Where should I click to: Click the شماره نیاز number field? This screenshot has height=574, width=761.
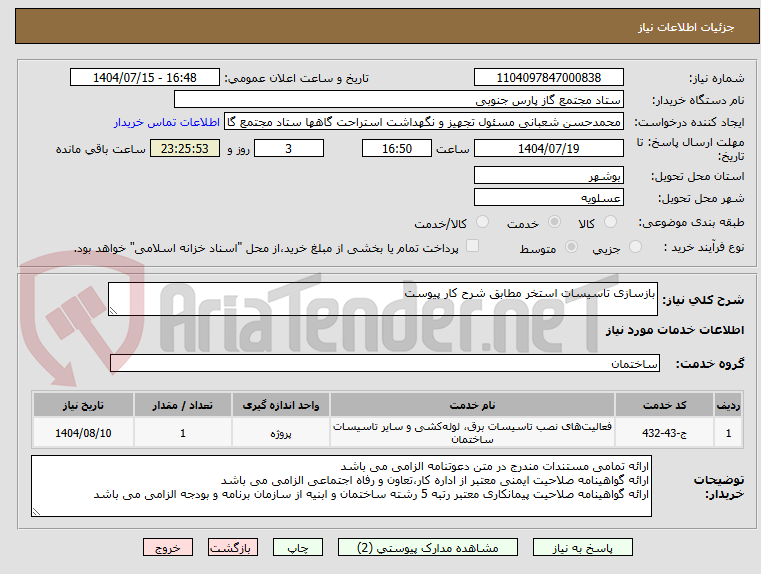click(548, 77)
